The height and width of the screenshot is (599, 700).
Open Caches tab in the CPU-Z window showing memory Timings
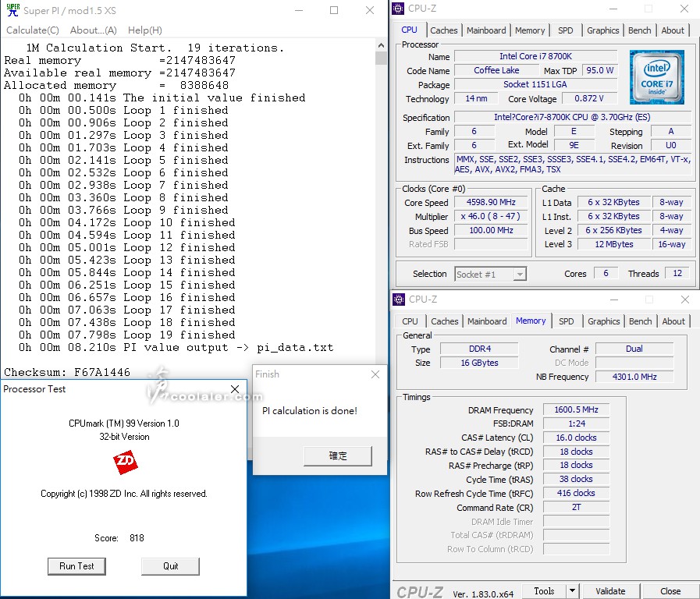point(445,321)
